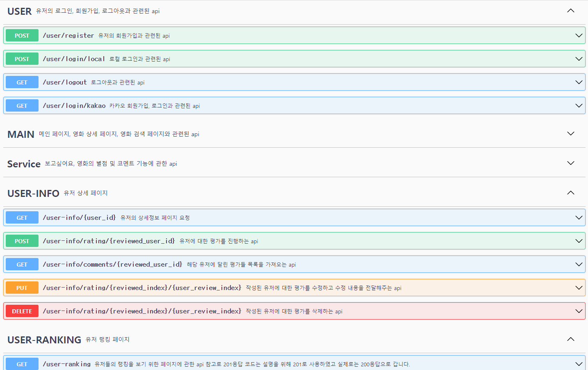Expand the /user/register row arrow

point(579,36)
